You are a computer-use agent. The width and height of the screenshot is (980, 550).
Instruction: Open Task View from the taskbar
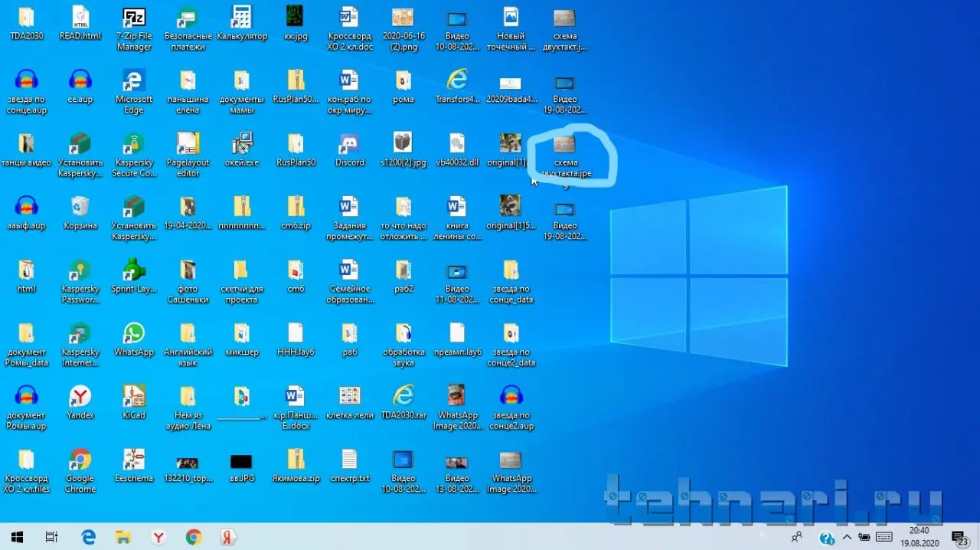click(x=51, y=537)
